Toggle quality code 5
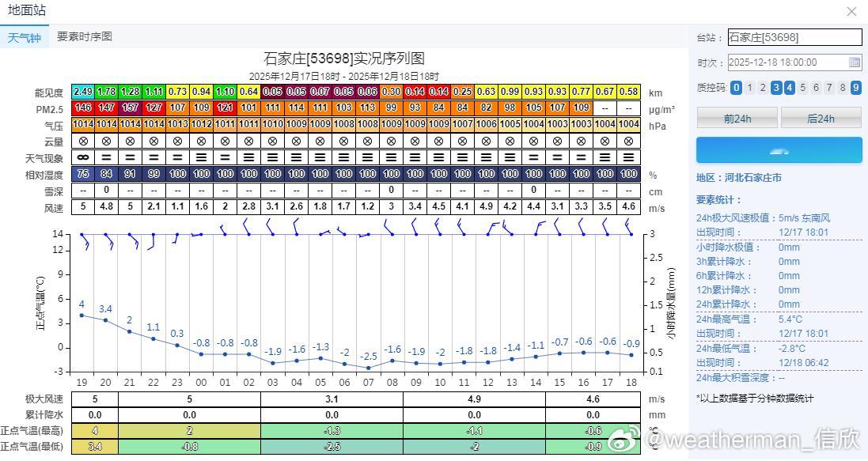This screenshot has height=461, width=868. (802, 88)
